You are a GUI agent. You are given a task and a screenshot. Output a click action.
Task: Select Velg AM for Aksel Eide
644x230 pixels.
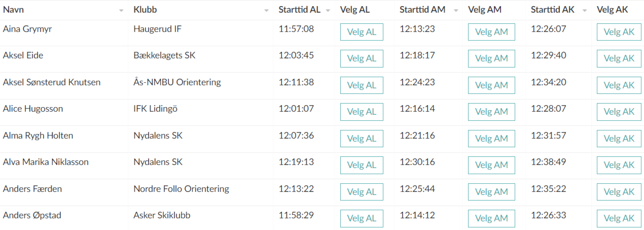click(x=491, y=58)
